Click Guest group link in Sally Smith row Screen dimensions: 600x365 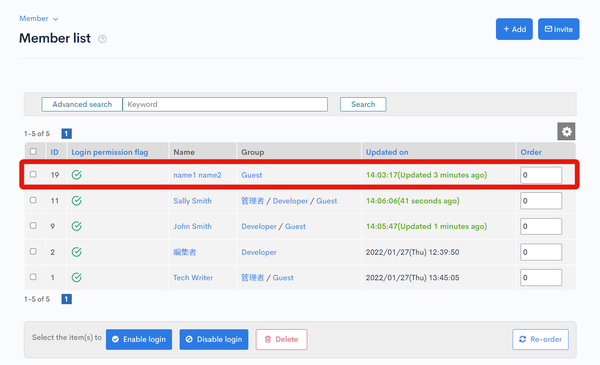(x=326, y=201)
